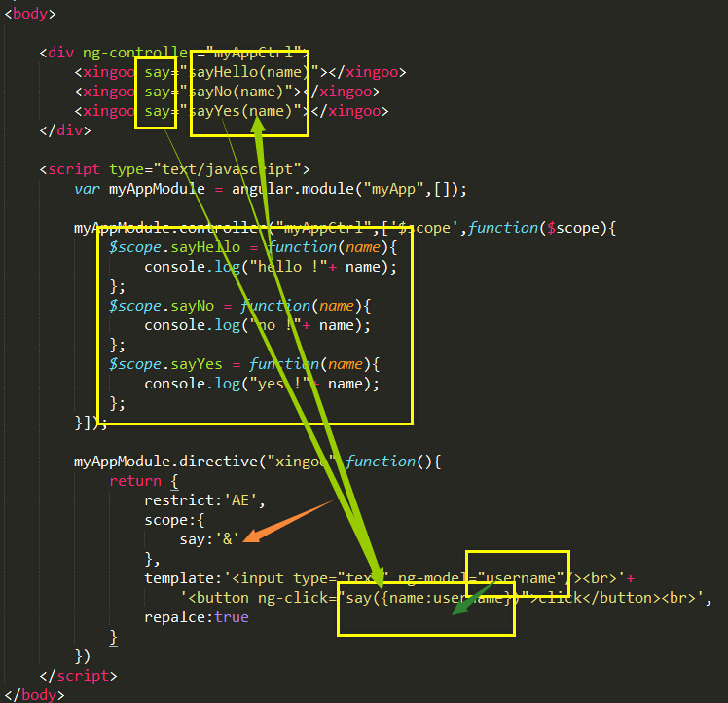Viewport: 728px width, 703px height.
Task: Click the var keyword
Action: click(87, 189)
